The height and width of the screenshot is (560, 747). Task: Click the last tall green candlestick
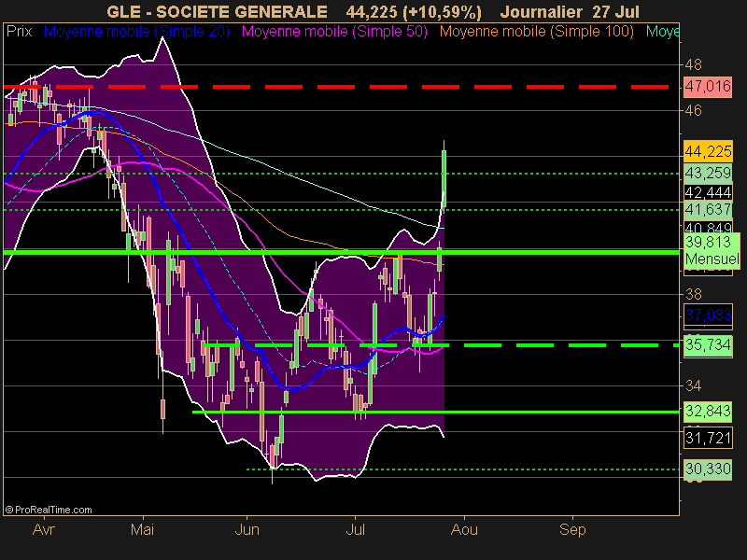(444, 178)
